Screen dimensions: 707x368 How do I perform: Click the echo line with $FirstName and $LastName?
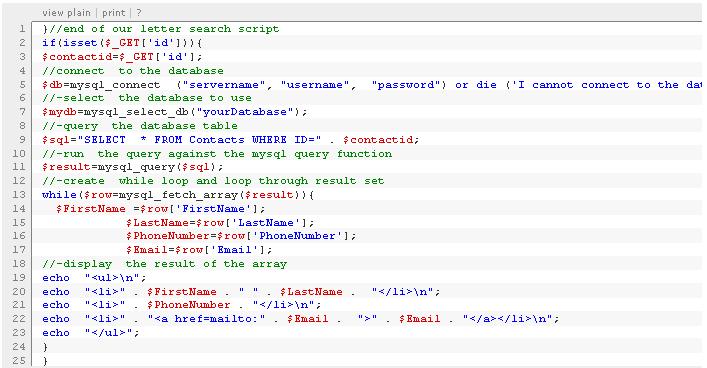pyautogui.click(x=241, y=292)
